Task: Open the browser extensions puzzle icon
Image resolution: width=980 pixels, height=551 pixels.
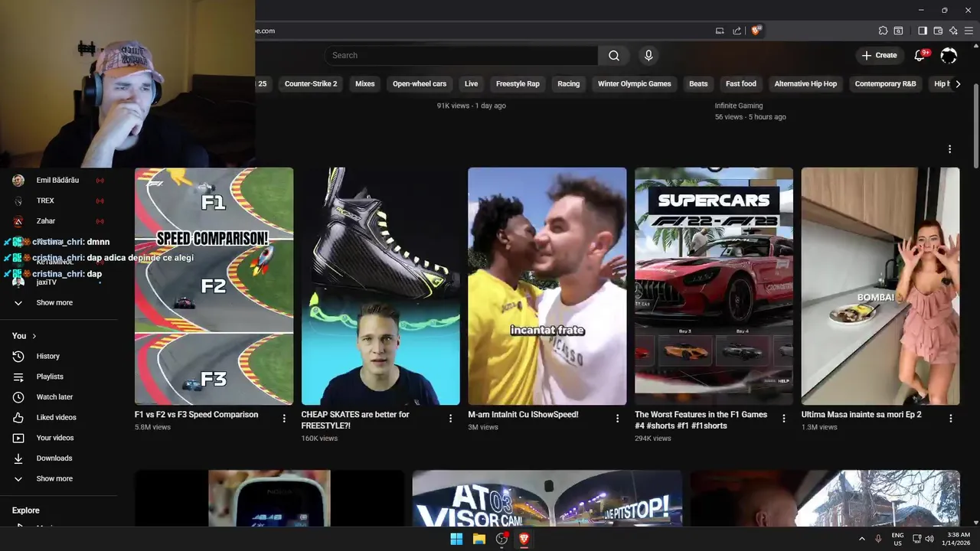Action: tap(883, 31)
